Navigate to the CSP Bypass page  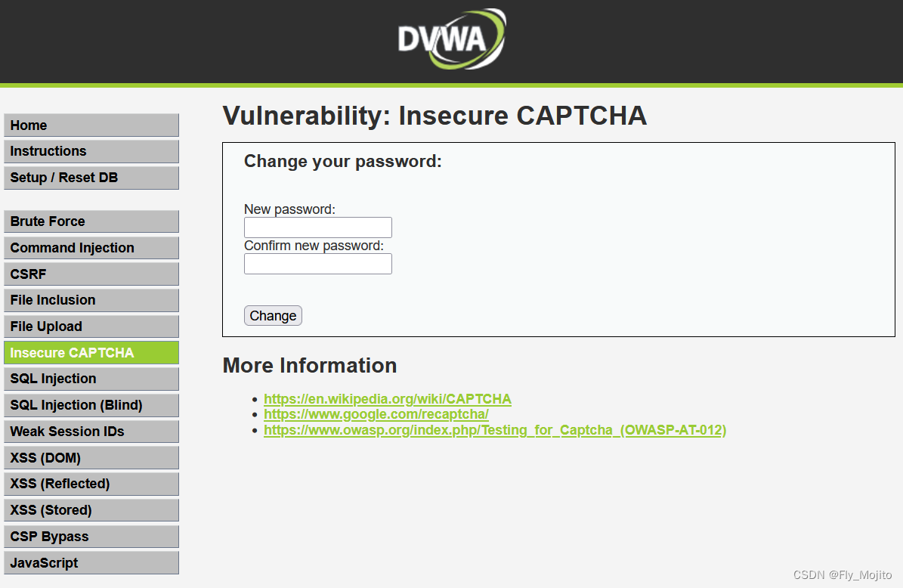point(91,536)
